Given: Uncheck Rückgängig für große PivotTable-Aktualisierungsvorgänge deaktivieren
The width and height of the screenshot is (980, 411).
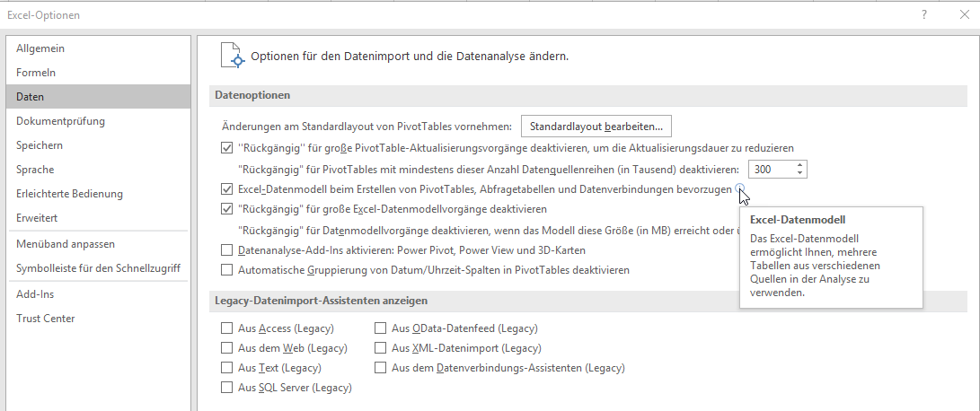Looking at the screenshot, I should pyautogui.click(x=226, y=148).
